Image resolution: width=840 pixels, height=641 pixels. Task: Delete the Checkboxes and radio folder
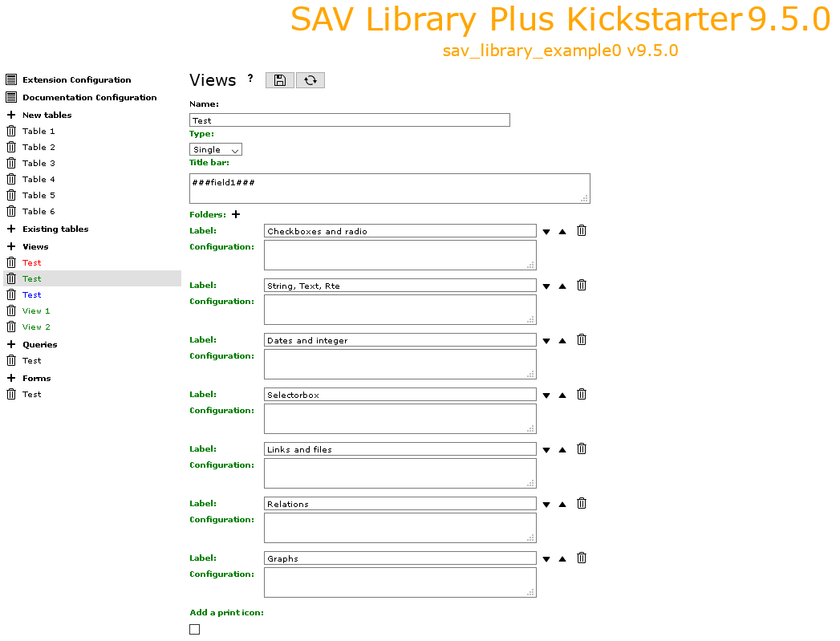click(581, 231)
